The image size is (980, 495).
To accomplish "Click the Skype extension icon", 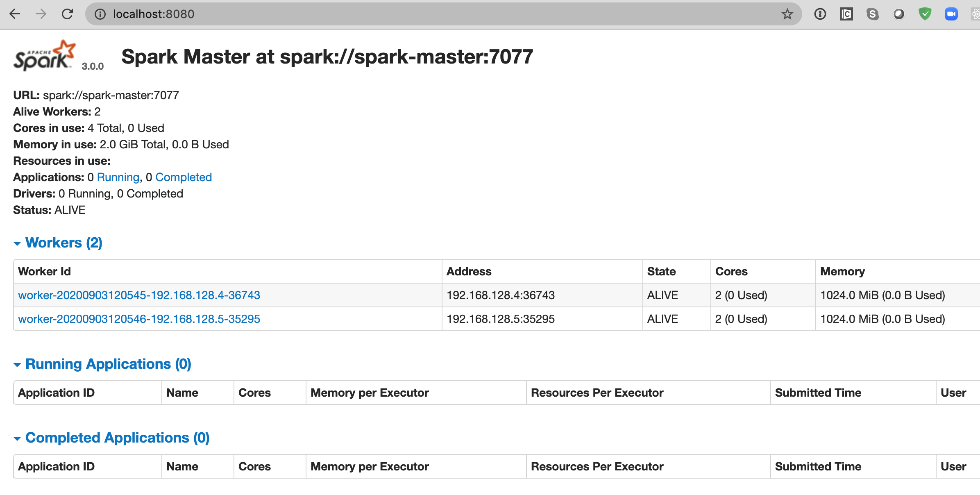I will (872, 14).
